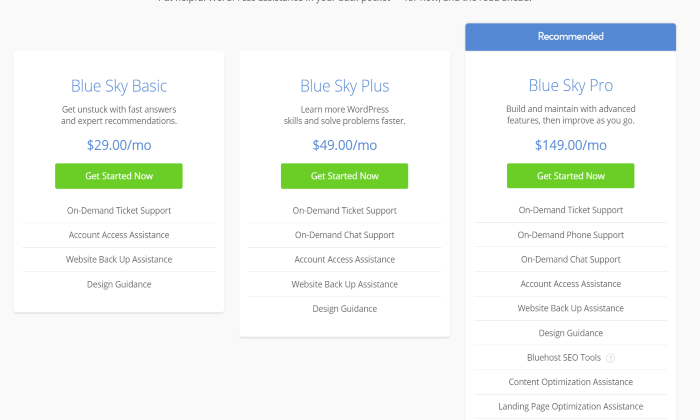700x420 pixels.
Task: Click Website Back Up Assistance in Basic plan
Action: click(119, 259)
